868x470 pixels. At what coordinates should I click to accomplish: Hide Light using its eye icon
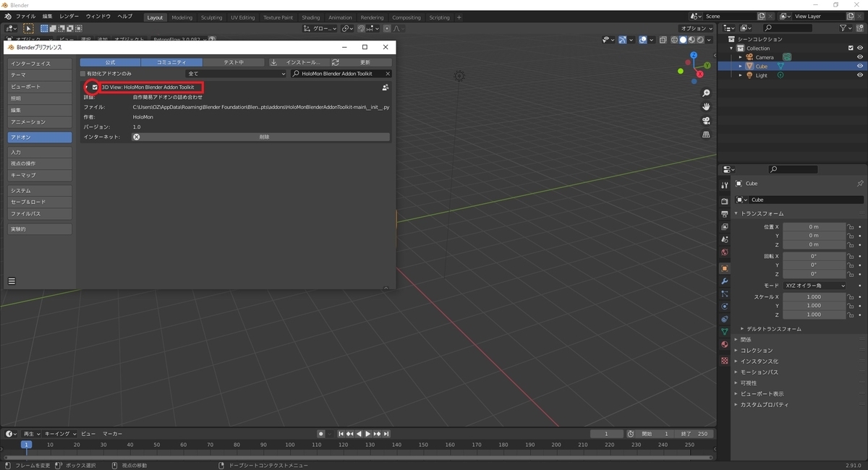click(x=860, y=75)
